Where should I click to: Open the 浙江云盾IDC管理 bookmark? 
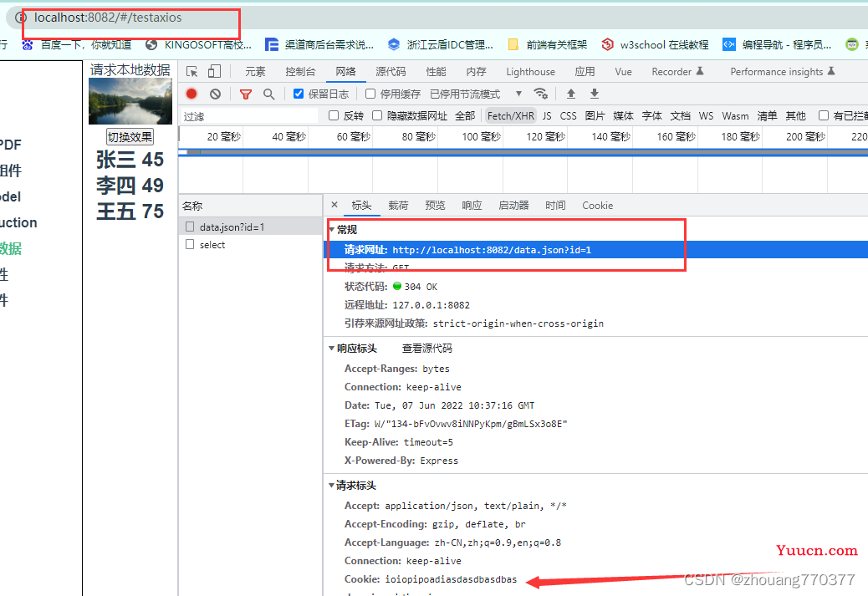(x=441, y=45)
